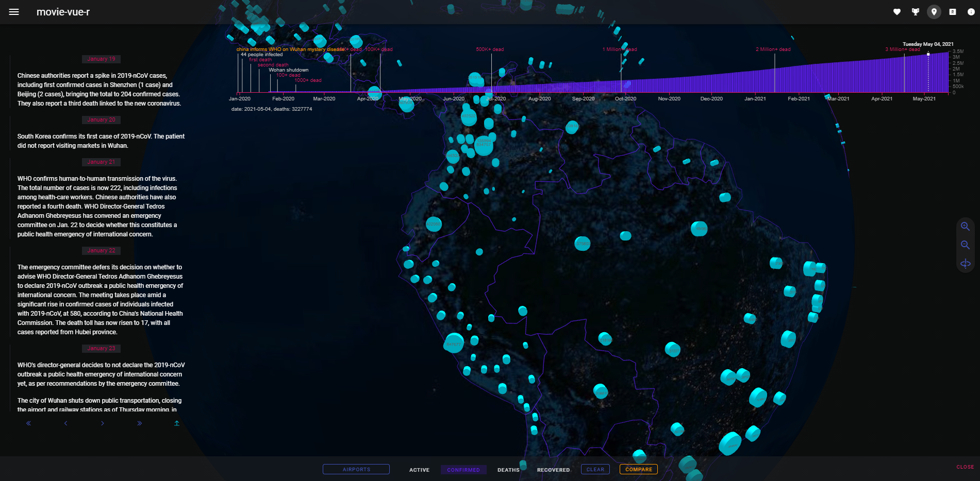Click the Jan-2021 axis label on chart

tap(755, 98)
